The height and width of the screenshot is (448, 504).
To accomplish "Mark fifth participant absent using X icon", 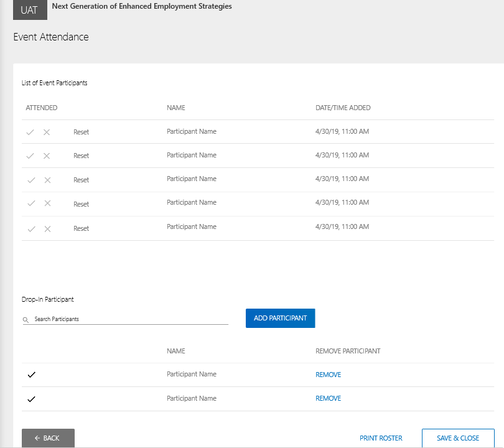I will pyautogui.click(x=47, y=228).
